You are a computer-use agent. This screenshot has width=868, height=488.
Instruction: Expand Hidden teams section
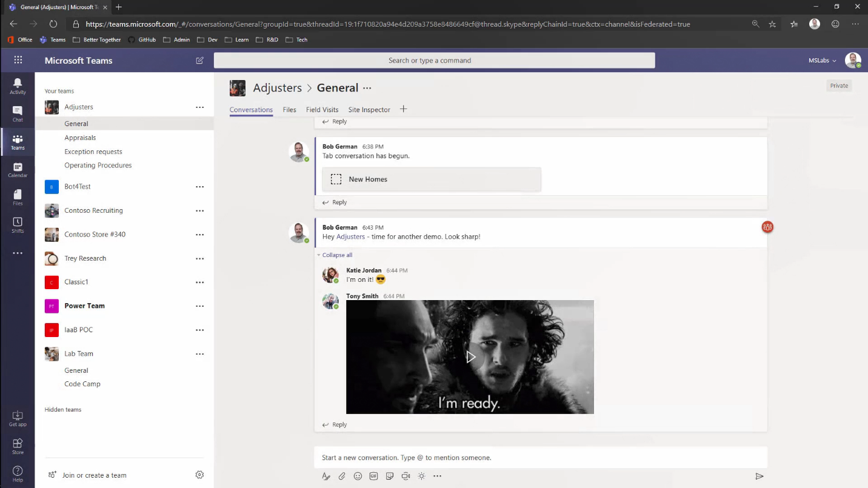(63, 410)
